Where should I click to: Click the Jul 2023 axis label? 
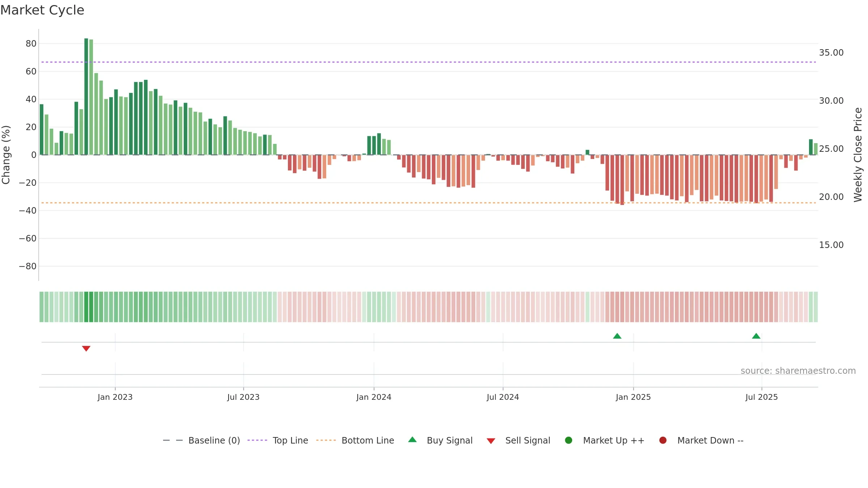(x=243, y=397)
